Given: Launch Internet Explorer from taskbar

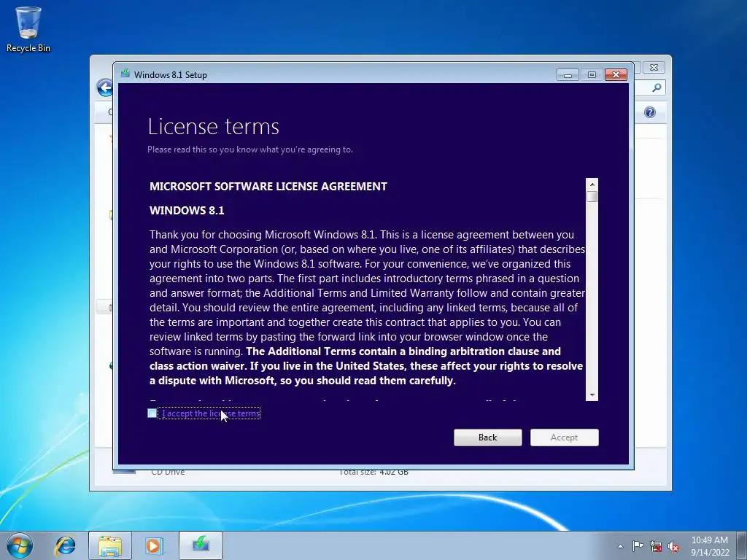Looking at the screenshot, I should [65, 545].
